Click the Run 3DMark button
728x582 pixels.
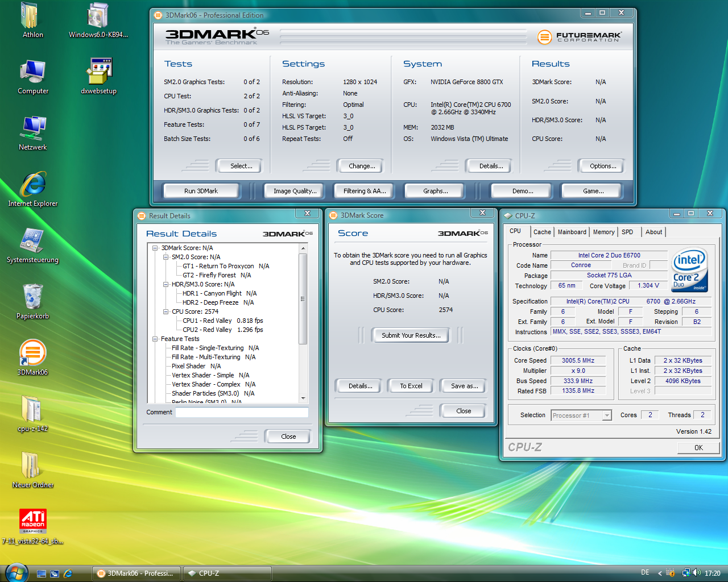pyautogui.click(x=201, y=191)
